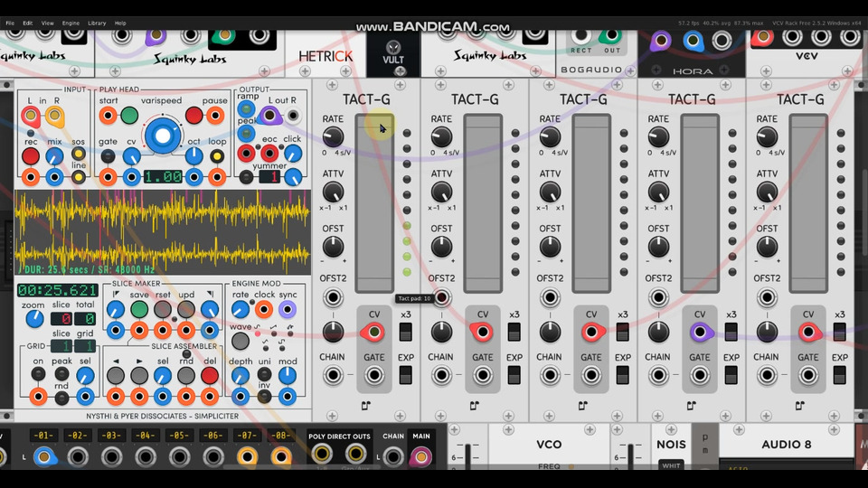Click the CHAIN jack on third TACT-G
The width and height of the screenshot is (868, 488).
(x=550, y=375)
